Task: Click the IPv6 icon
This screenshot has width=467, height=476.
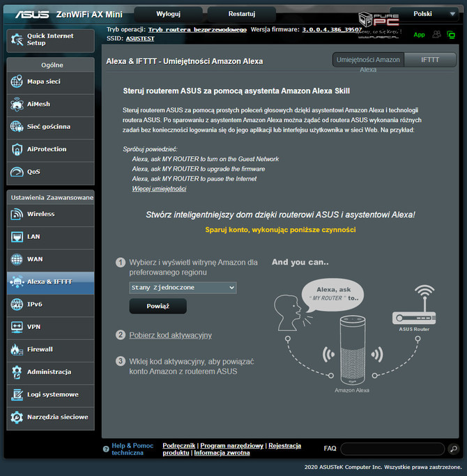Action: (x=17, y=304)
